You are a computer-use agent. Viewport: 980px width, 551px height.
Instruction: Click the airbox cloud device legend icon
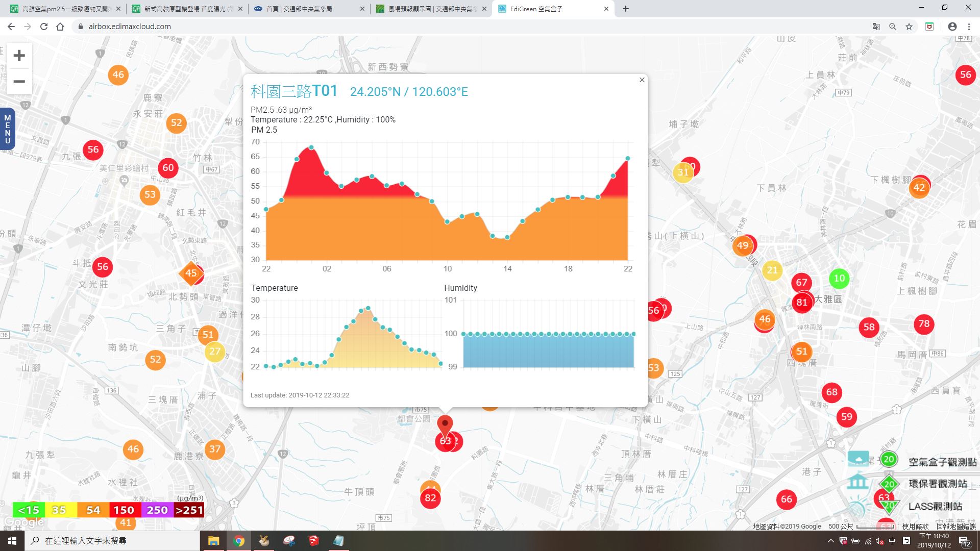pos(858,458)
